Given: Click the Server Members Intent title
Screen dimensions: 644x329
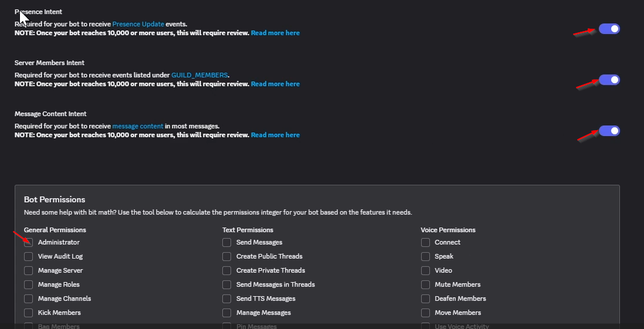Looking at the screenshot, I should click(x=49, y=63).
